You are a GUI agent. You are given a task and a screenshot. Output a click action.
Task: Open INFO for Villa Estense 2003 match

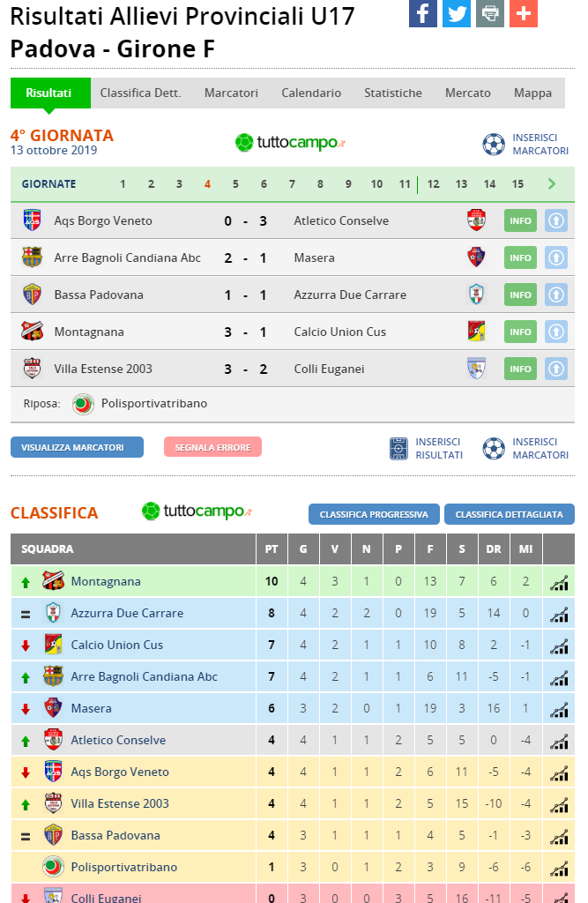click(520, 369)
